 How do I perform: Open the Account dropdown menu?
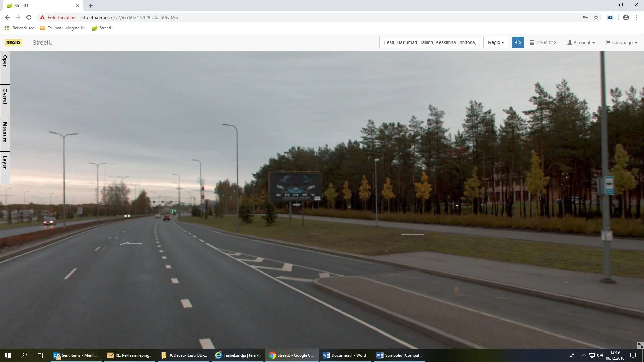(x=581, y=43)
